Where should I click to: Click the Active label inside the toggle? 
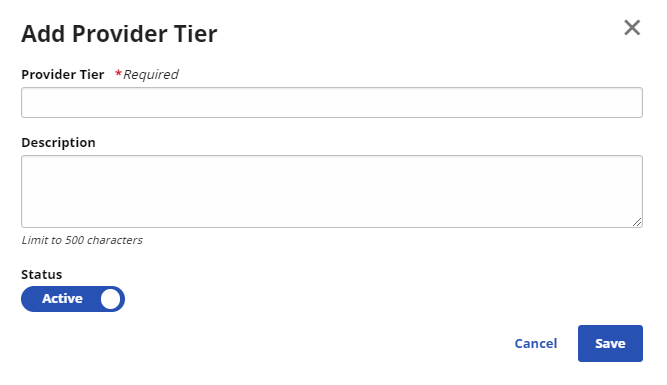(x=62, y=299)
